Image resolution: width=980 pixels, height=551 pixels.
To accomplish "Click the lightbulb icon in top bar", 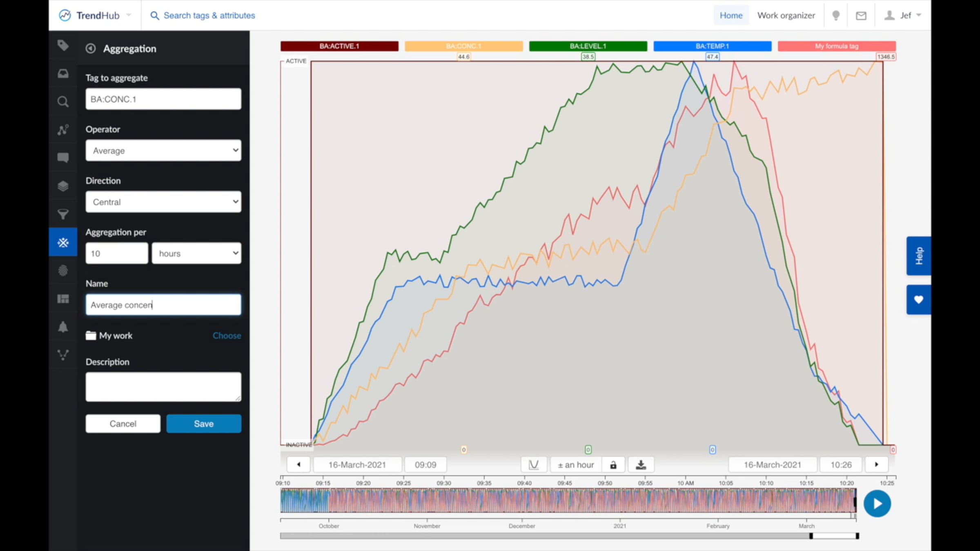I will click(836, 16).
